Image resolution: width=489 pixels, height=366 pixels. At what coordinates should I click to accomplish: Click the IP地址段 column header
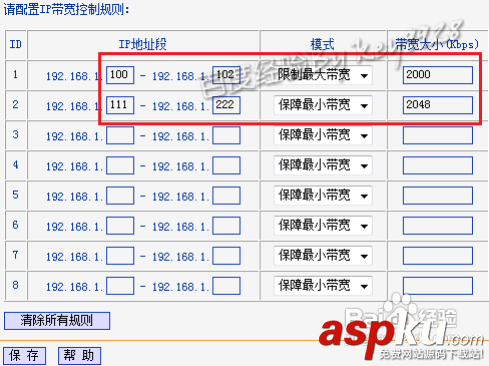tap(143, 44)
